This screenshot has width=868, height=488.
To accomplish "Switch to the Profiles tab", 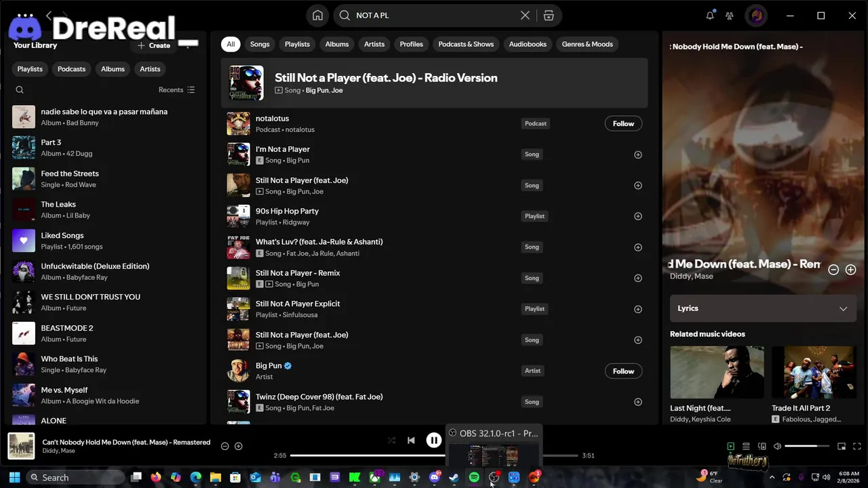I will point(411,44).
